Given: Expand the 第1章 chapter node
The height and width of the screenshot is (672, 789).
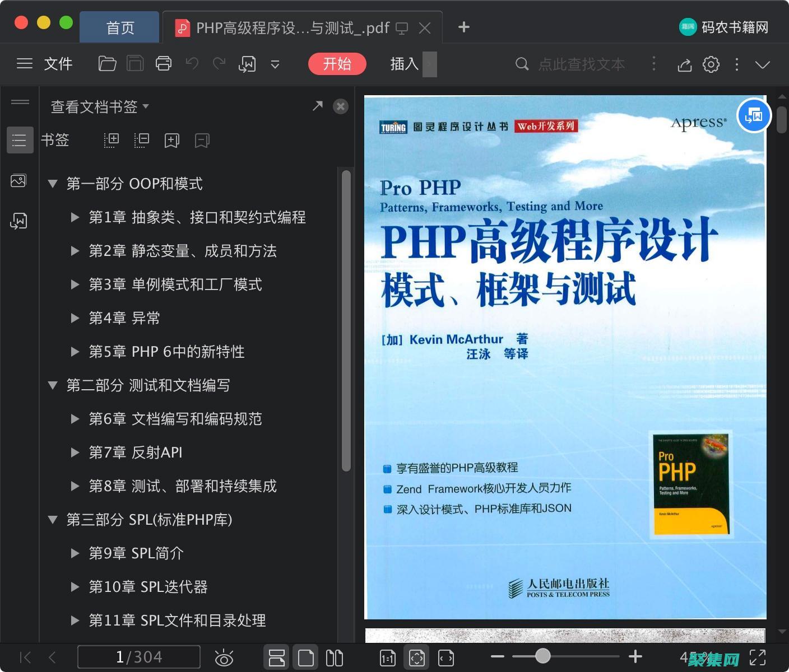Looking at the screenshot, I should click(x=75, y=217).
